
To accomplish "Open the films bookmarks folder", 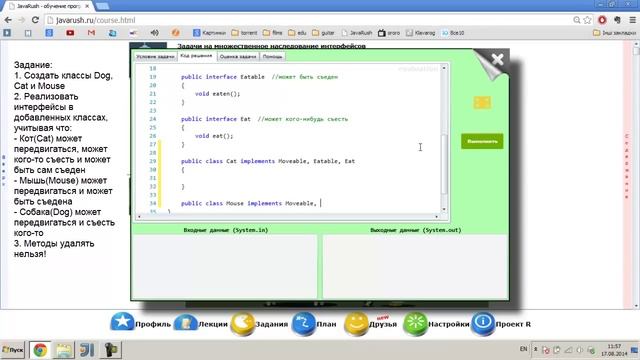I will pyautogui.click(x=273, y=33).
